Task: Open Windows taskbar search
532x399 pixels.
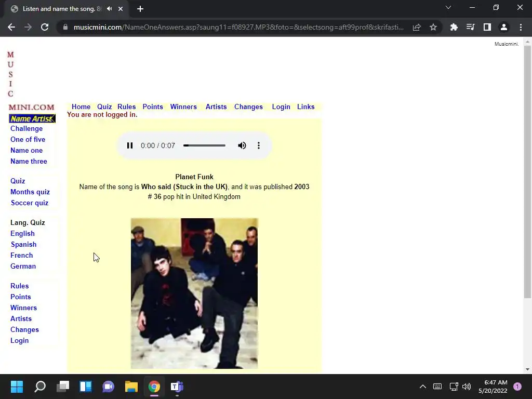Action: point(39,387)
